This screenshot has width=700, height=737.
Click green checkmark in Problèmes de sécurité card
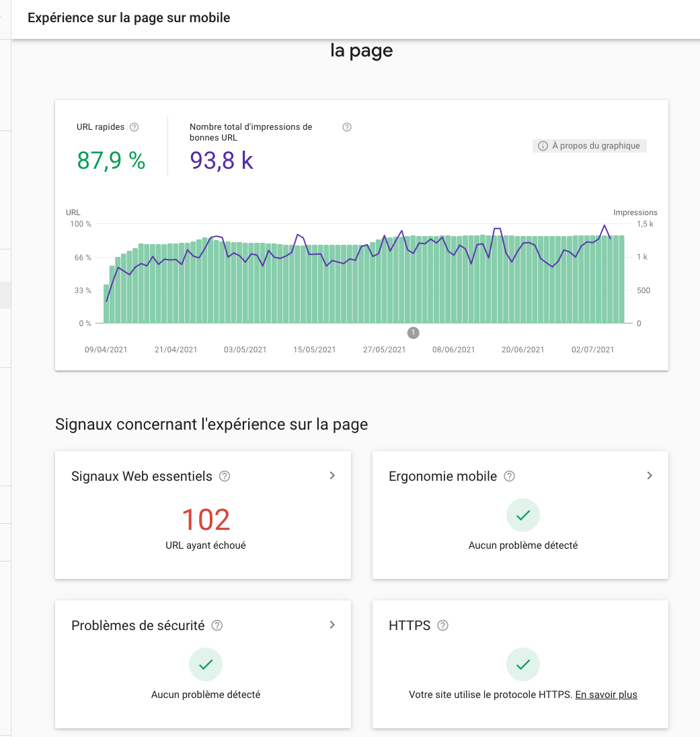click(x=206, y=665)
